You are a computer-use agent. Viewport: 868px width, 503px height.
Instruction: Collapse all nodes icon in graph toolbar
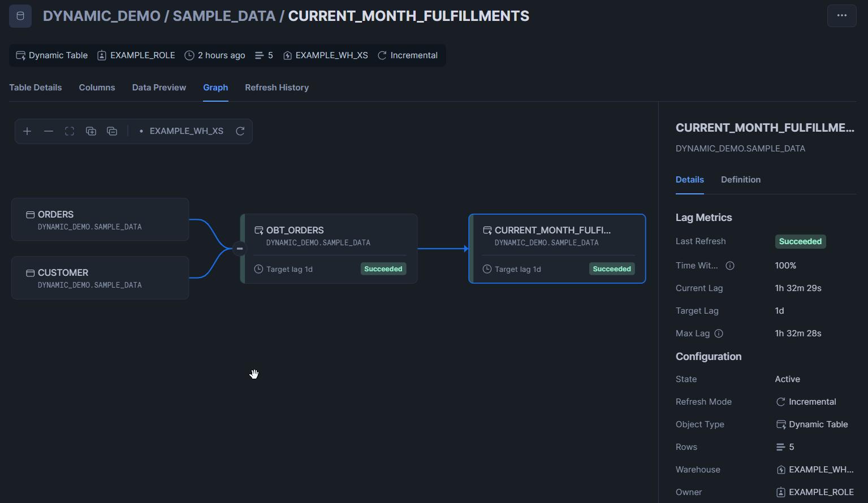click(112, 131)
